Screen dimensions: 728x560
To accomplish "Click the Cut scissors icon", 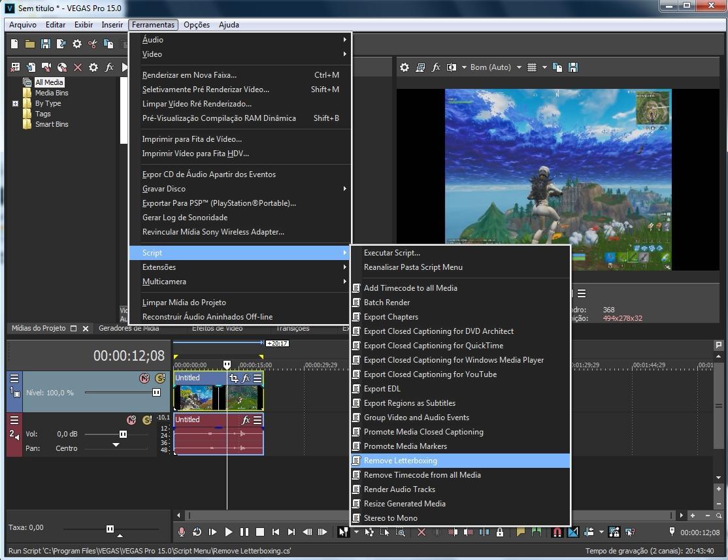I will tap(92, 44).
